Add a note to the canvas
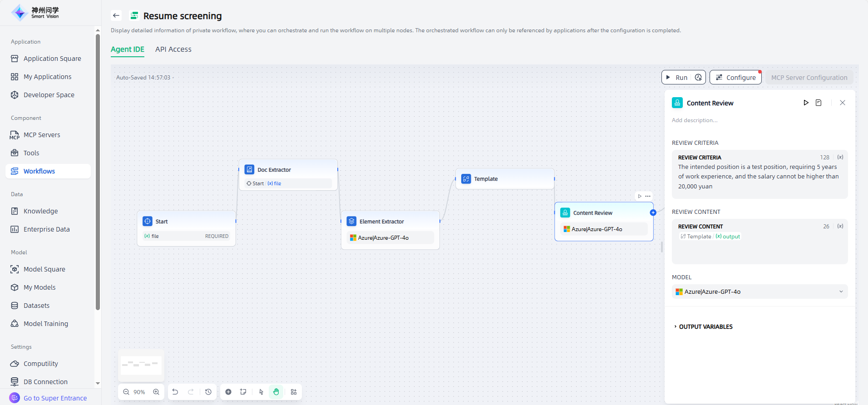868x405 pixels. pos(243,392)
